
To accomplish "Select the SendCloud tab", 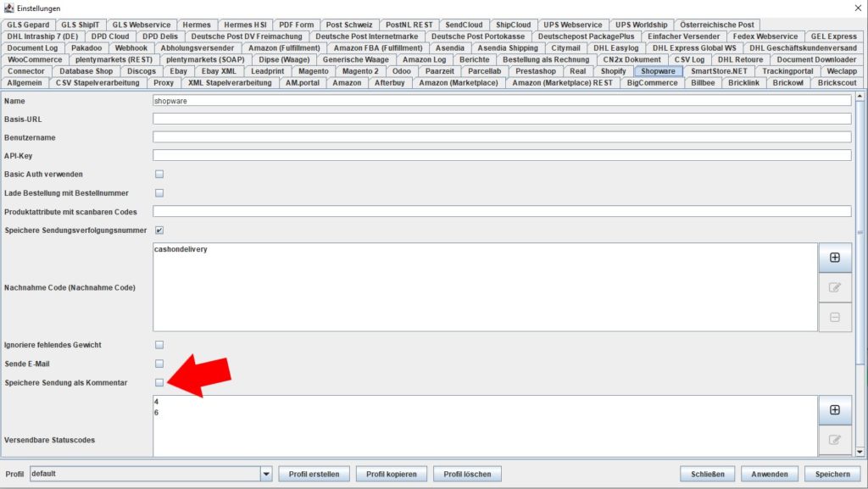I will point(464,25).
